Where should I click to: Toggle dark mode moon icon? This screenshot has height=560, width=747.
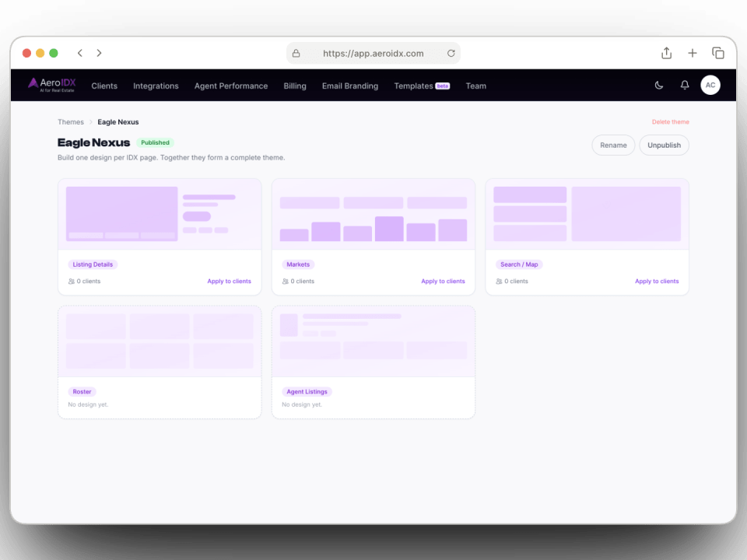(x=659, y=86)
